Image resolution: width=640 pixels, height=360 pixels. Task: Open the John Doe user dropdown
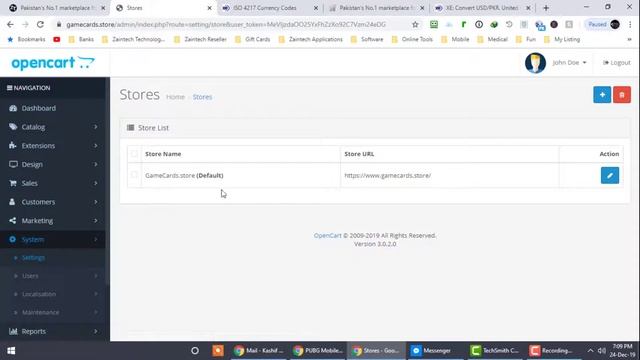pyautogui.click(x=569, y=62)
